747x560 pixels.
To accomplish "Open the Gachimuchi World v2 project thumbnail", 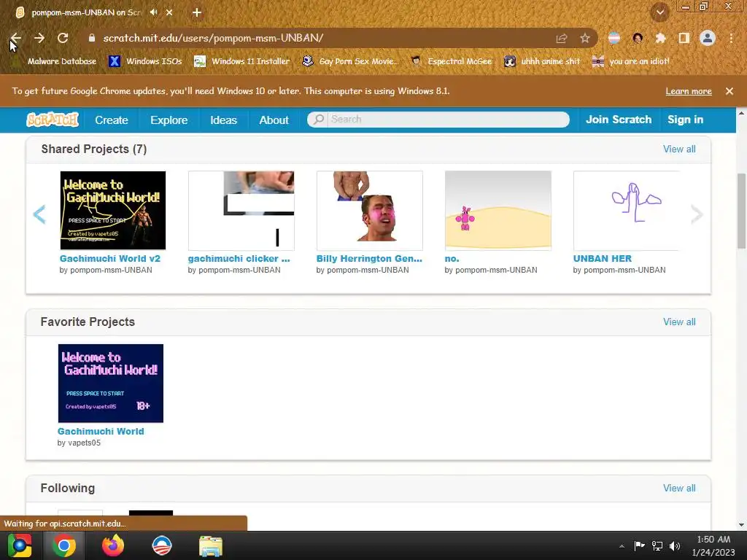I will point(113,211).
